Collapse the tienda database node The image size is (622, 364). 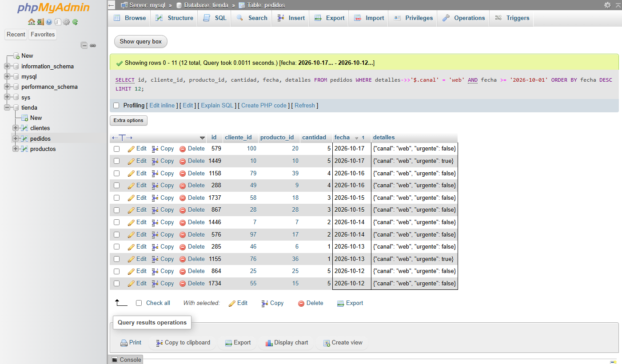7,108
